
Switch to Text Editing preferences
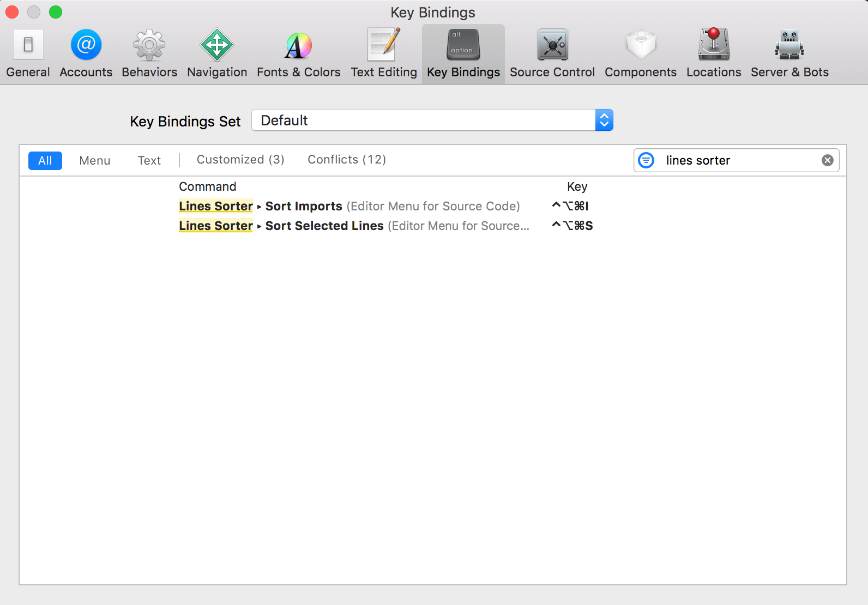coord(384,54)
